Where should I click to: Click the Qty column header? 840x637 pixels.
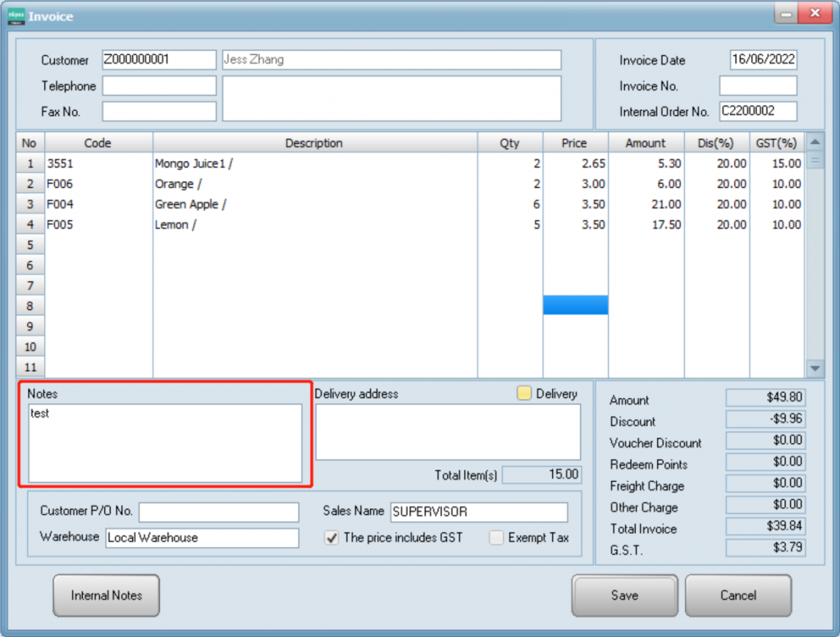tap(509, 143)
